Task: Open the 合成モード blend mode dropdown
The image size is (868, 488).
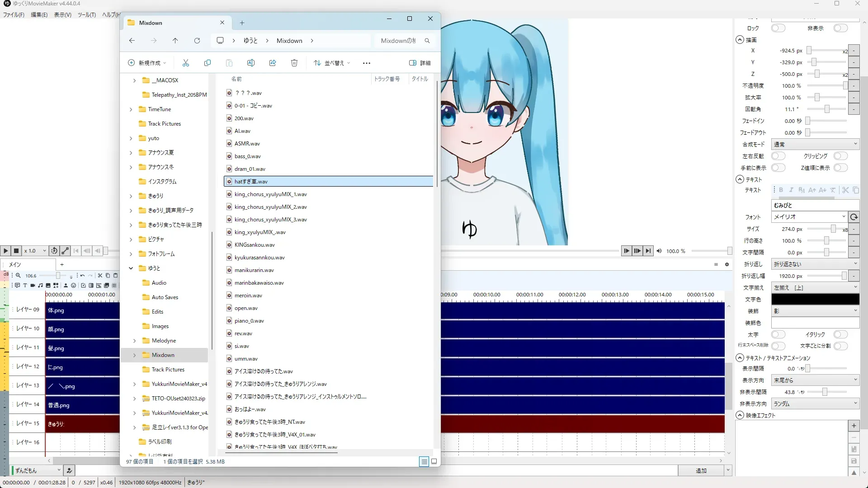Action: [815, 144]
